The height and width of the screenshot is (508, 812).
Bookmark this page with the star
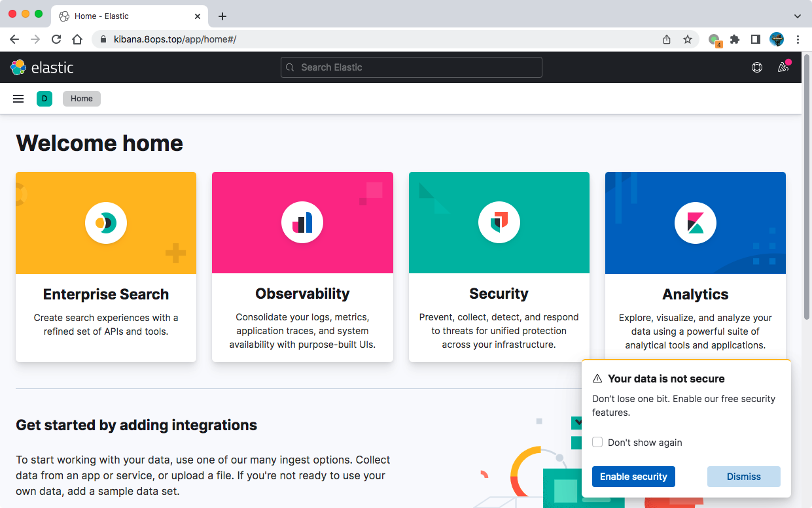click(x=688, y=39)
